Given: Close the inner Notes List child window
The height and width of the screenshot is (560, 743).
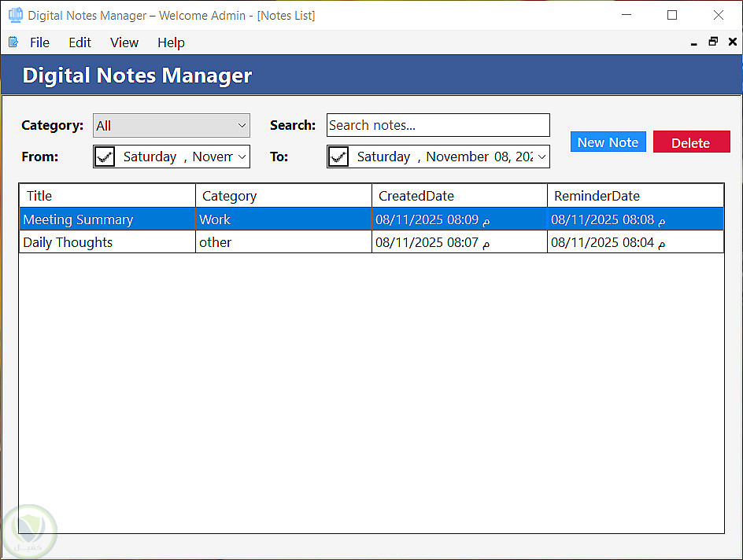Looking at the screenshot, I should (x=733, y=42).
